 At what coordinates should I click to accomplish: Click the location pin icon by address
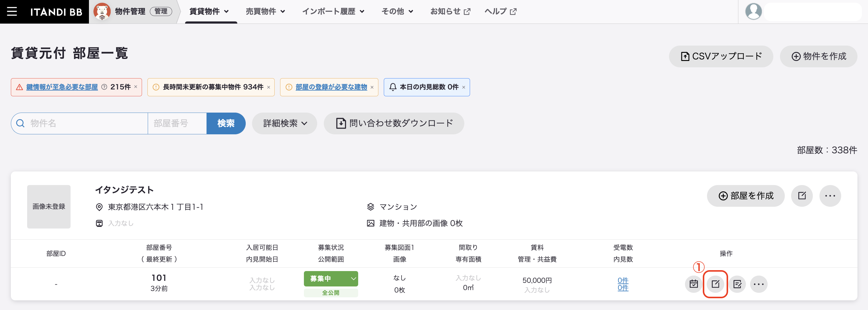(99, 207)
